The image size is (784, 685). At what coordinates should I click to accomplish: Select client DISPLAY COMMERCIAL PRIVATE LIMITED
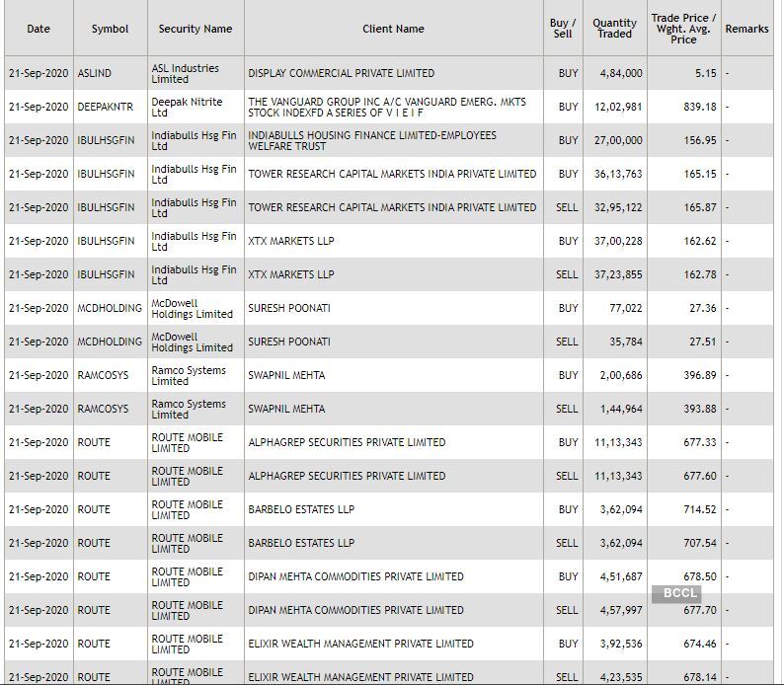342,73
